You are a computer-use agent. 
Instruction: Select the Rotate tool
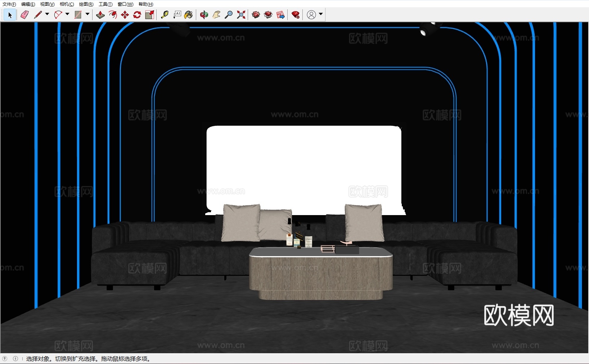coord(137,15)
